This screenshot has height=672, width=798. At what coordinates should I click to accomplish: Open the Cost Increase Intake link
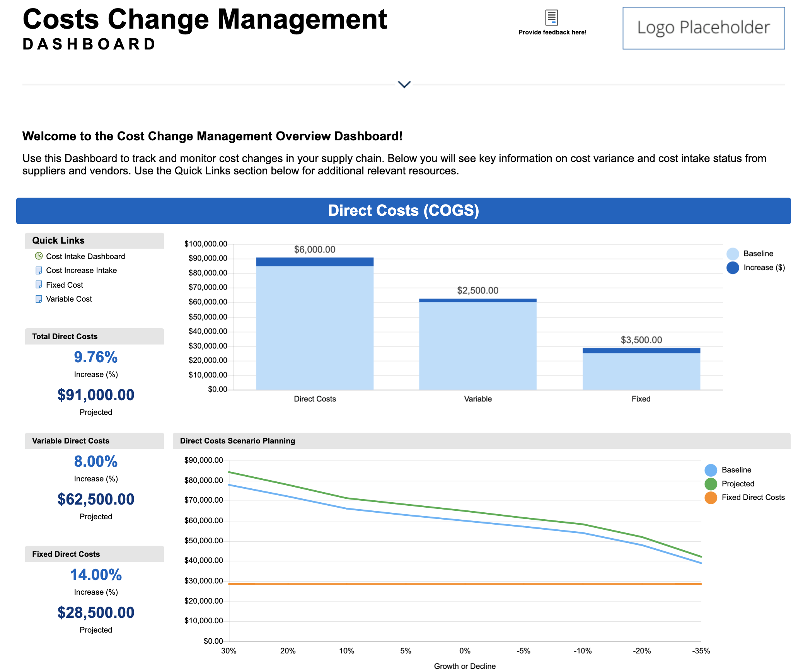[81, 270]
